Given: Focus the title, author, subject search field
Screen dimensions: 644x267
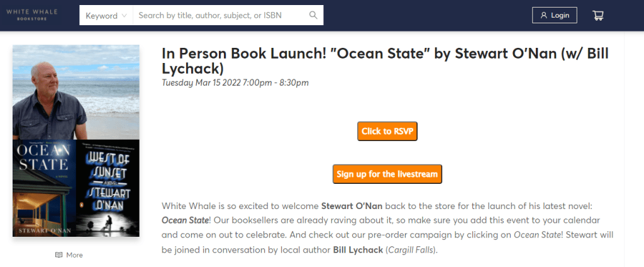Looking at the screenshot, I should tap(221, 16).
